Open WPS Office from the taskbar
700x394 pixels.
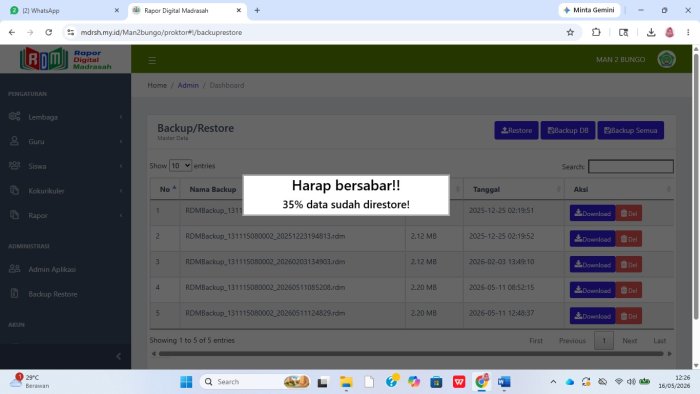click(x=459, y=382)
